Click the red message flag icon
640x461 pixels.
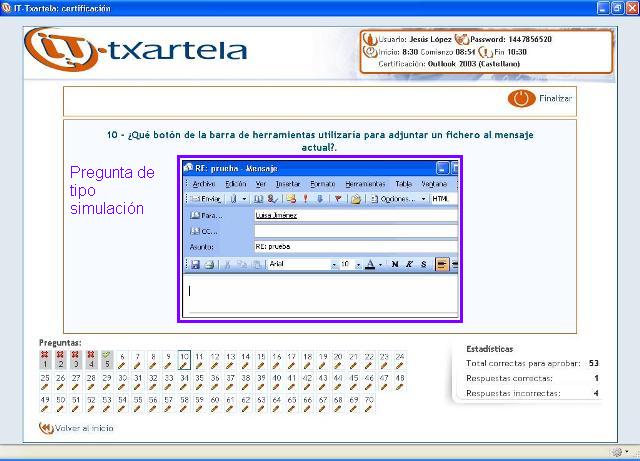pyautogui.click(x=338, y=199)
